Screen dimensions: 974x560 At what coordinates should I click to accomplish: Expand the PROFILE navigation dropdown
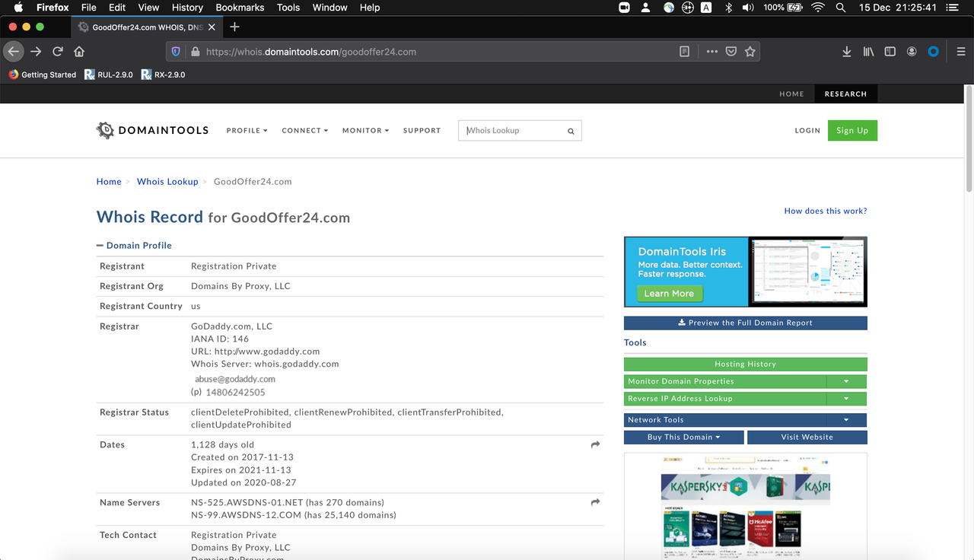click(x=247, y=131)
